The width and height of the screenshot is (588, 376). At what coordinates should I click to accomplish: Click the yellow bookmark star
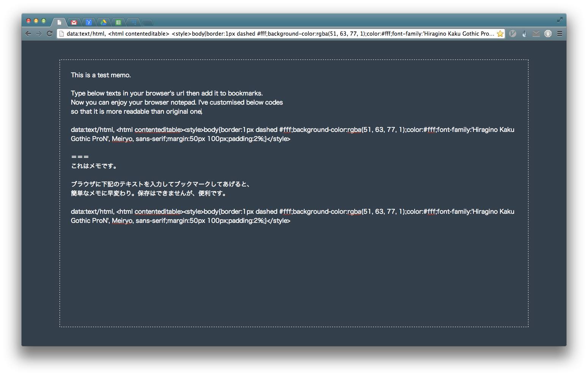click(500, 34)
